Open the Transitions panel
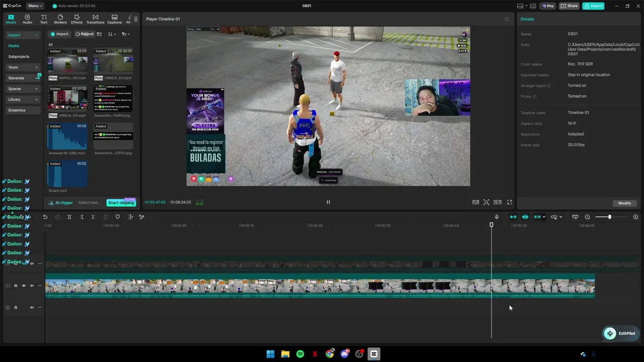Image resolution: width=644 pixels, height=362 pixels. pyautogui.click(x=95, y=19)
